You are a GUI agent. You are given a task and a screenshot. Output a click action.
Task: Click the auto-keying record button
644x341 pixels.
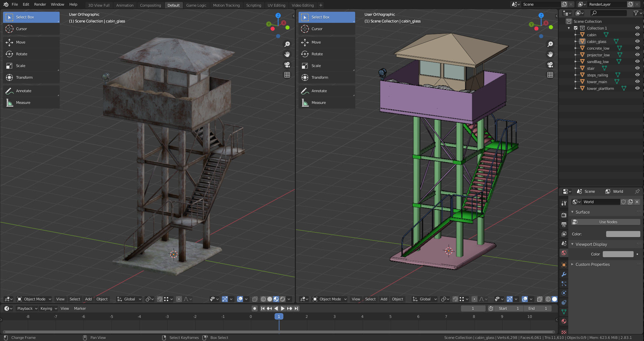(x=255, y=308)
